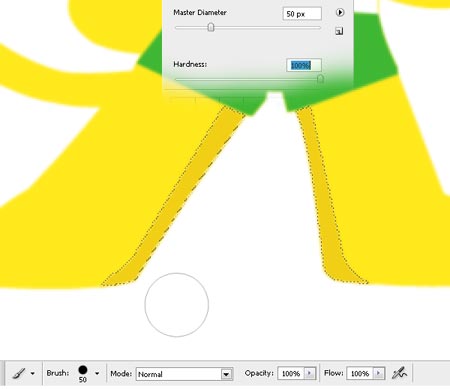Viewport: 450px width, 389px height.
Task: Click the Mode label
Action: [121, 374]
